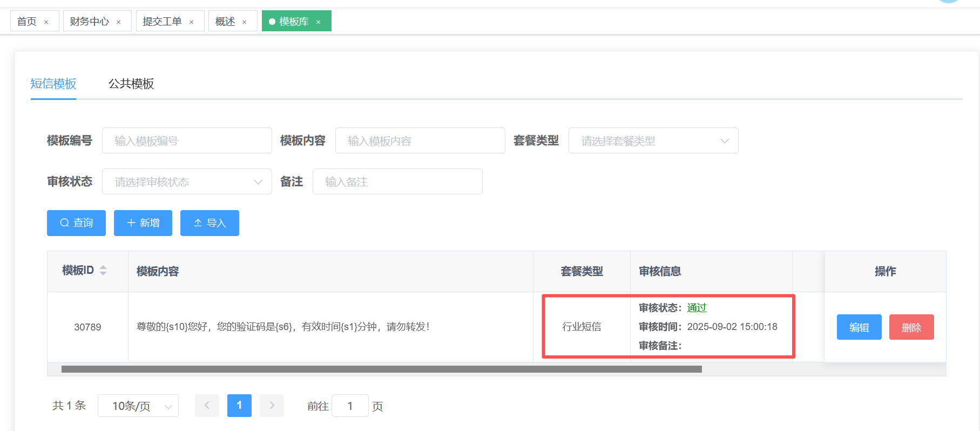980x431 pixels.
Task: Open the 10条/页 page size dropdown
Action: coord(138,406)
